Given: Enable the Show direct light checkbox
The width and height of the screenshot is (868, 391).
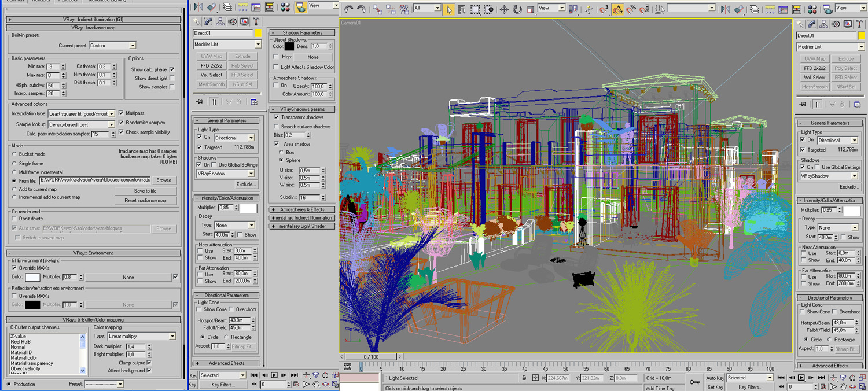Looking at the screenshot, I should pyautogui.click(x=172, y=78).
